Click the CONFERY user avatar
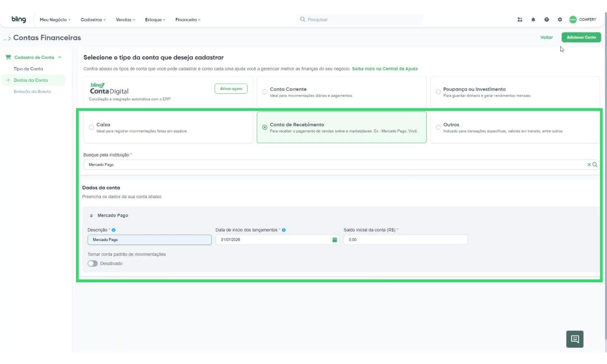 573,19
